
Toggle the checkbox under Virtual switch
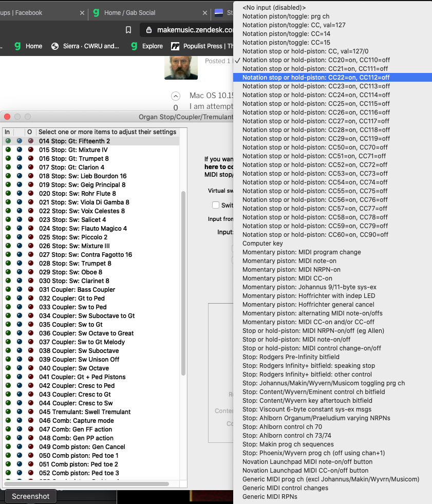(216, 205)
